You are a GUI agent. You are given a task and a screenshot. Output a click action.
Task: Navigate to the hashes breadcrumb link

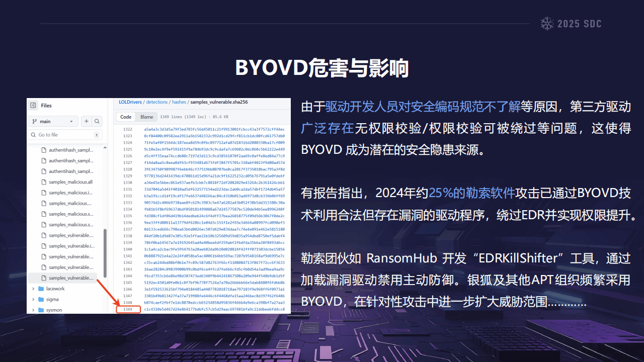179,102
